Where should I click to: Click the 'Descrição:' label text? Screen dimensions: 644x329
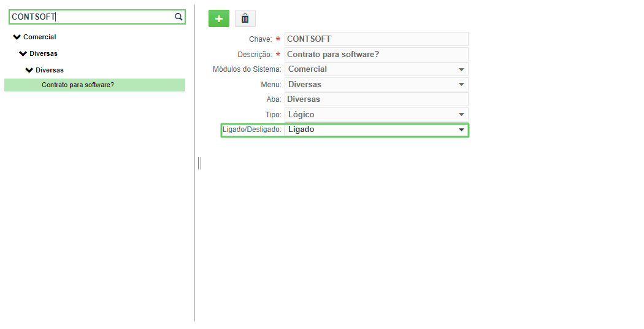(x=255, y=54)
